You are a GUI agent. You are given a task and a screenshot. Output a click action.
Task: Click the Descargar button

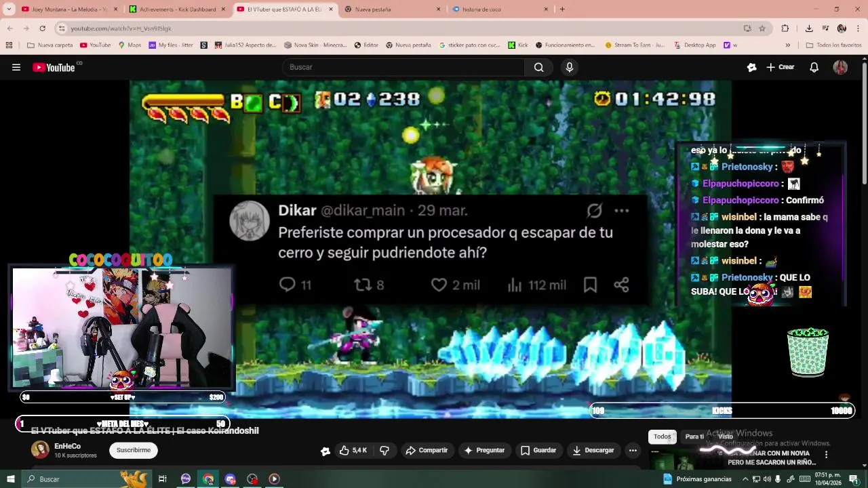point(593,450)
